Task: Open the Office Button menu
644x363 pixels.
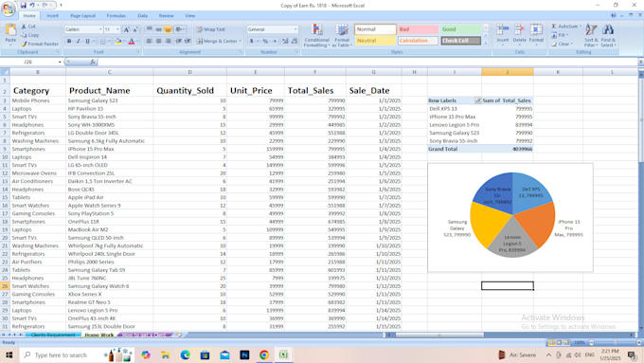Action: pos(8,9)
